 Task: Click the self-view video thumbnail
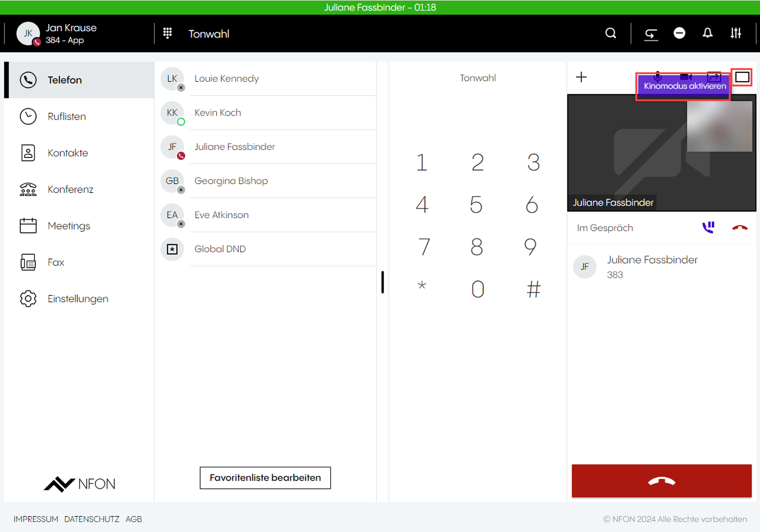click(719, 127)
